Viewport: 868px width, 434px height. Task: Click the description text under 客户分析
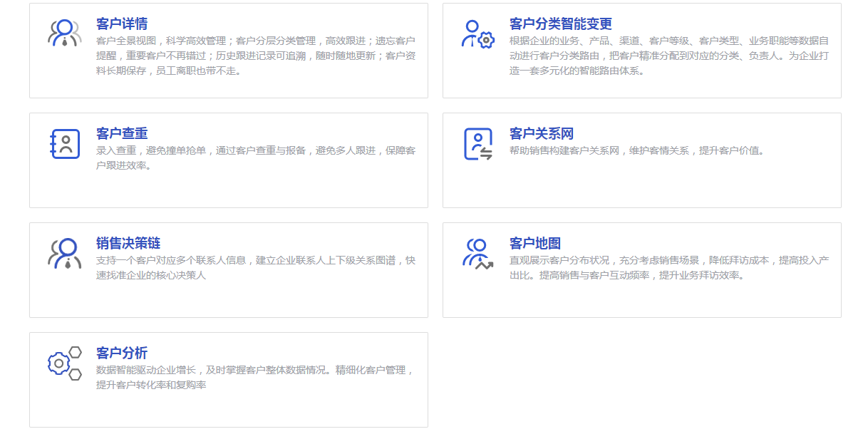point(255,378)
